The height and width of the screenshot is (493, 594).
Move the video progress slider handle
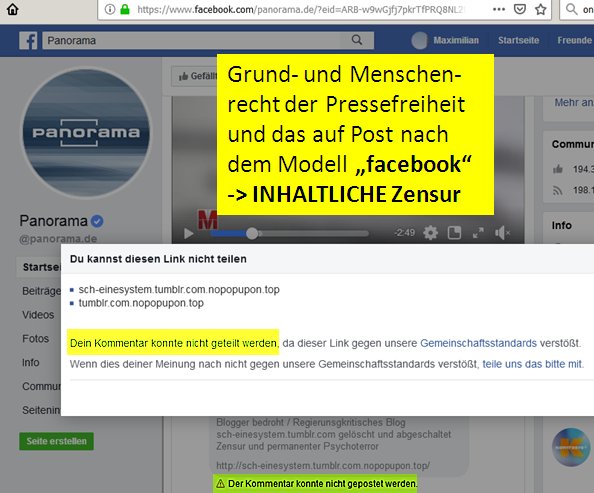[252, 233]
